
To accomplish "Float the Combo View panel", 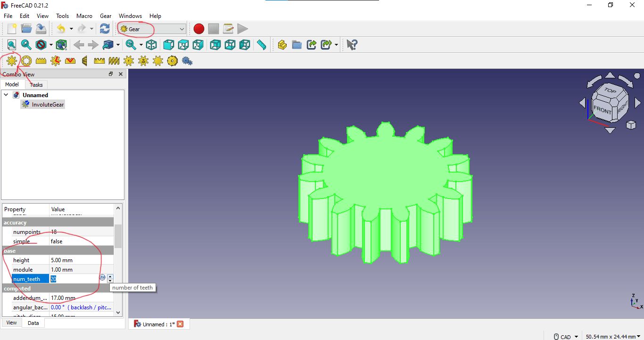I will pyautogui.click(x=111, y=74).
